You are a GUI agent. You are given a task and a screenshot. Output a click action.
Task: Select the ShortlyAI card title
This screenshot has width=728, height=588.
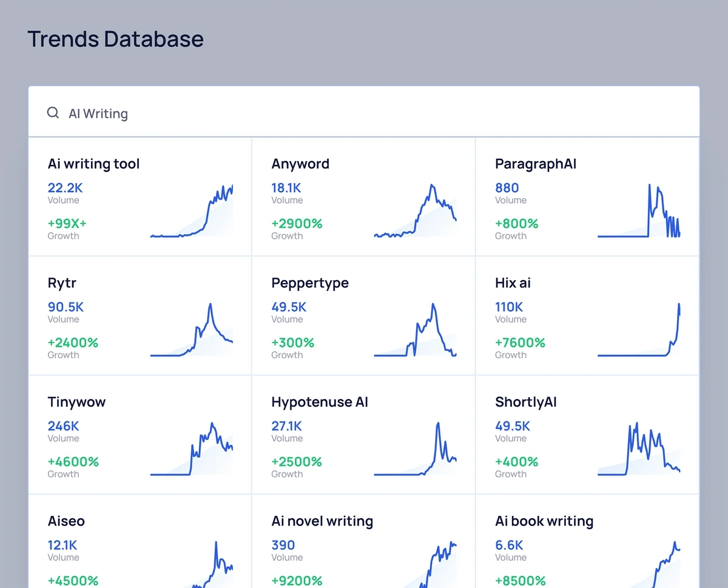pos(526,402)
